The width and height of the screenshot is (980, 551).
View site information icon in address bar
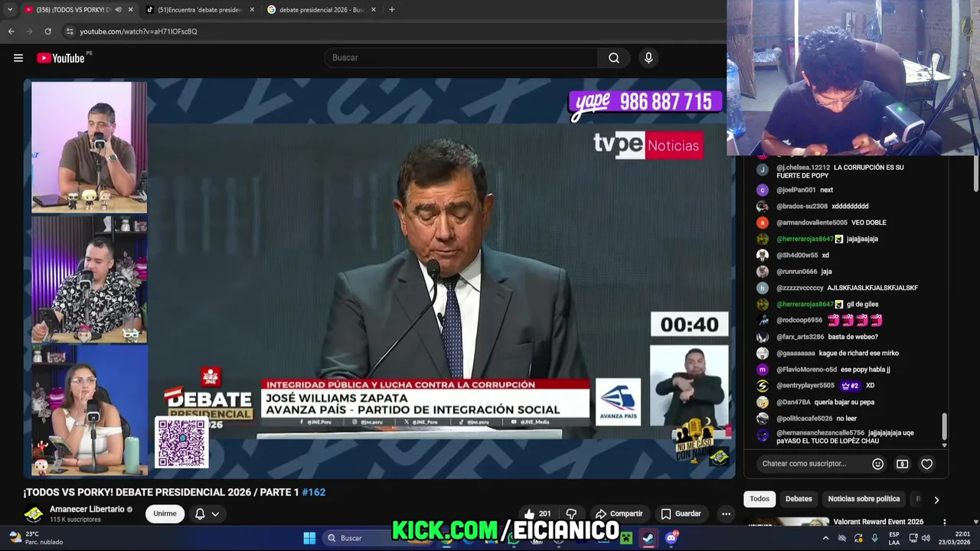pos(70,31)
